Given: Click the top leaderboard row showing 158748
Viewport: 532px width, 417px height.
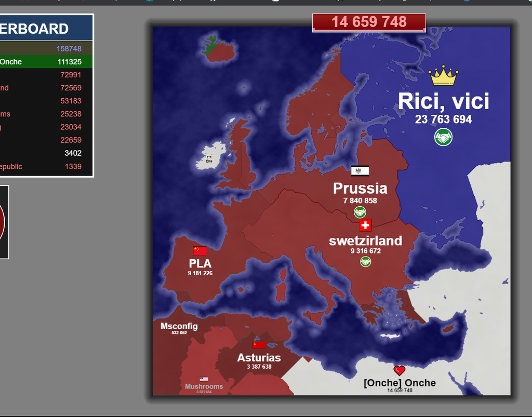Looking at the screenshot, I should tap(46, 48).
